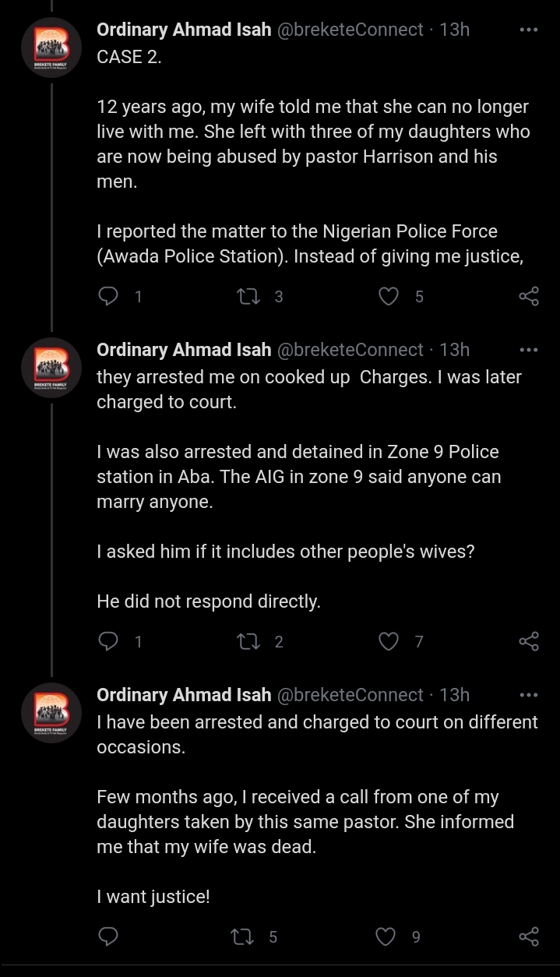Click @breketeConnect handle on the second tweet
Viewport: 560px width, 977px height.
(350, 350)
